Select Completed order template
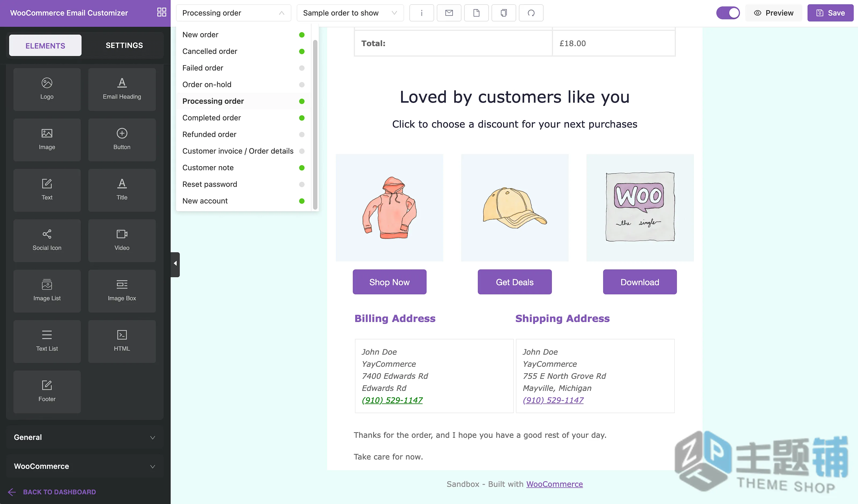 pyautogui.click(x=243, y=118)
